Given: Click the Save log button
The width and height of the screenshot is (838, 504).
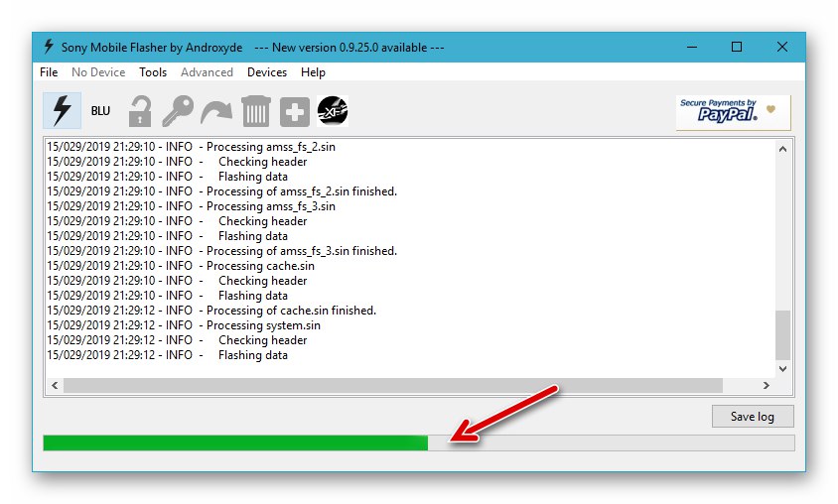Looking at the screenshot, I should 753,417.
